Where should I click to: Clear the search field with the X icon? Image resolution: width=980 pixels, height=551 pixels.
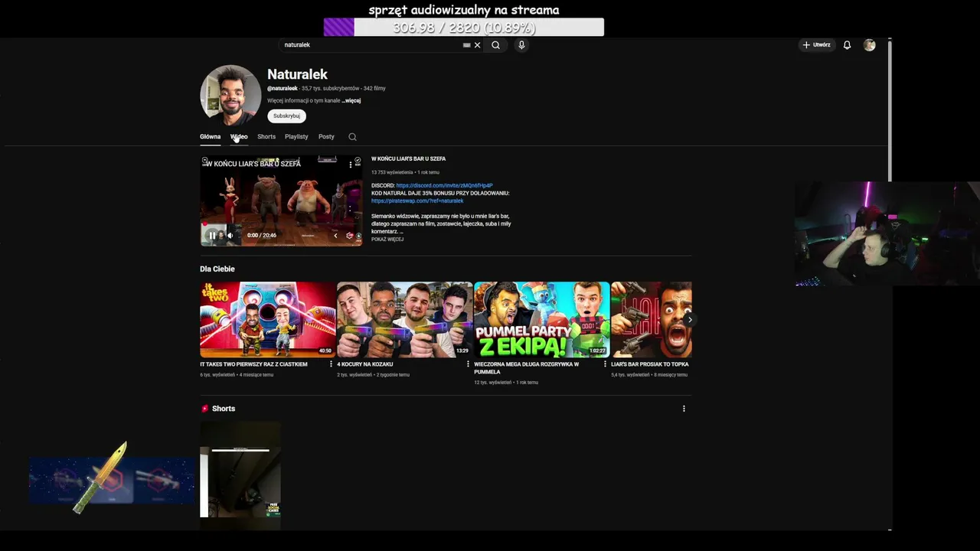[477, 45]
